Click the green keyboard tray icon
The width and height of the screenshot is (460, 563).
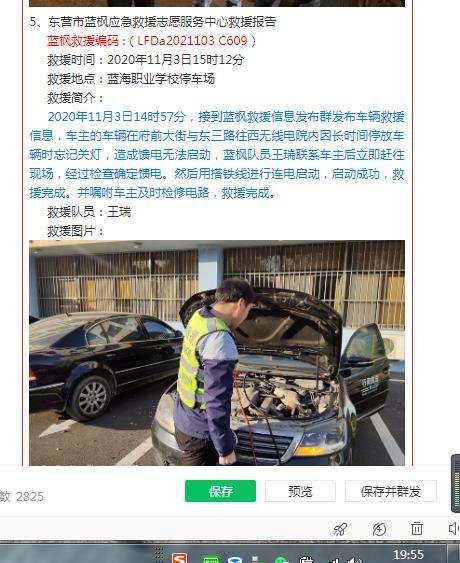tap(210, 559)
